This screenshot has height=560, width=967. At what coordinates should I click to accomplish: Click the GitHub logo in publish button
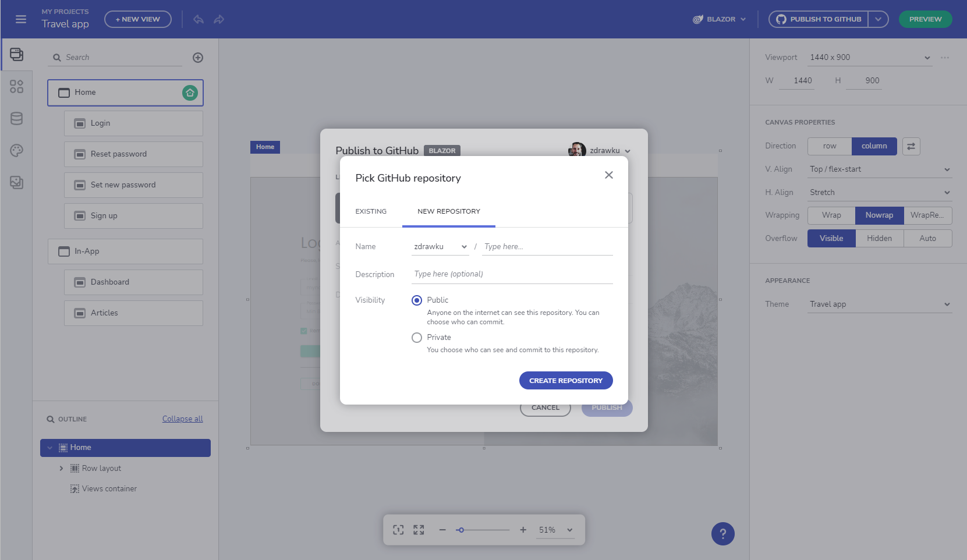coord(781,19)
